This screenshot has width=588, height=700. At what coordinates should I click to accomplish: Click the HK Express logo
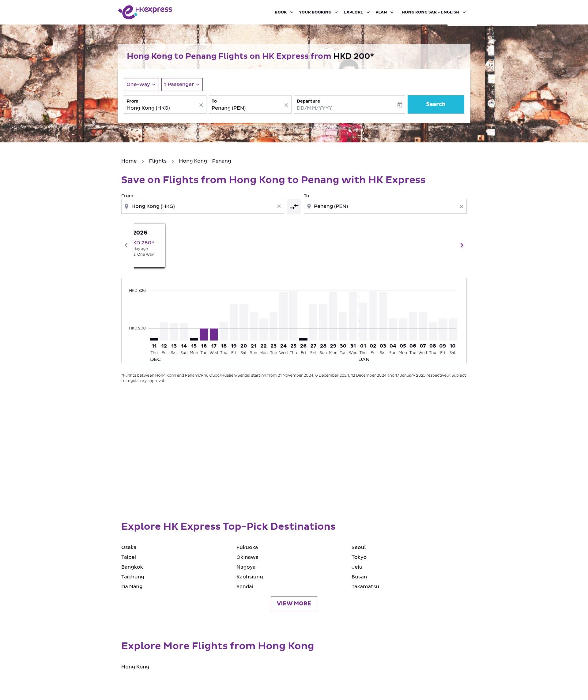[145, 12]
